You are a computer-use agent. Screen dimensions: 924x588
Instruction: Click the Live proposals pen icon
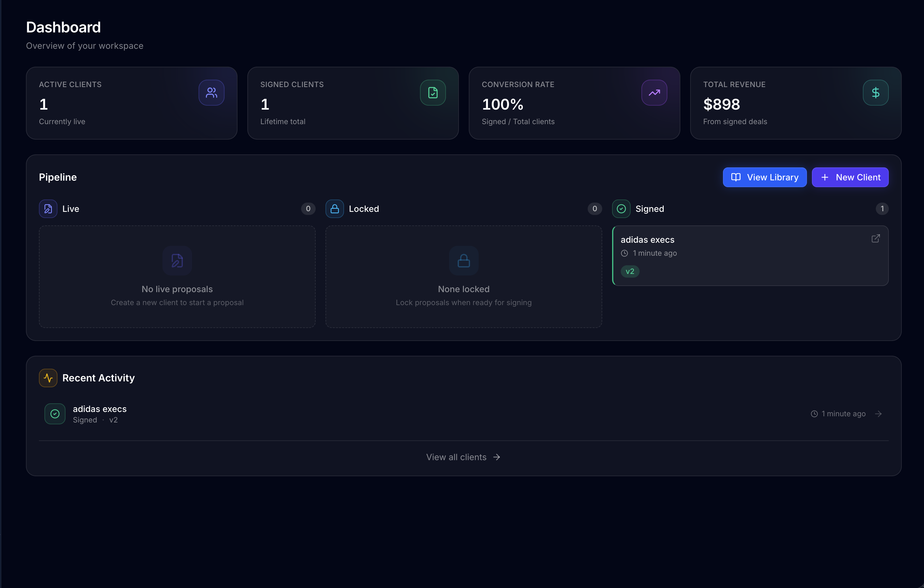[48, 208]
